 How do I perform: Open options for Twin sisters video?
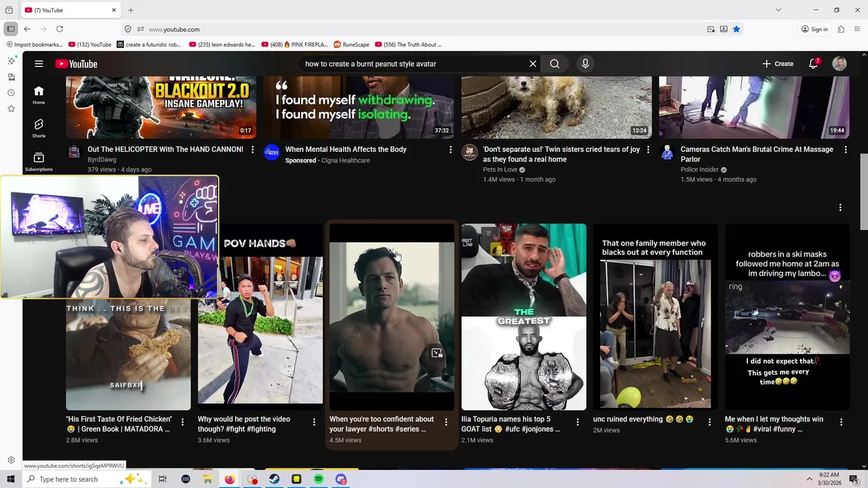648,150
